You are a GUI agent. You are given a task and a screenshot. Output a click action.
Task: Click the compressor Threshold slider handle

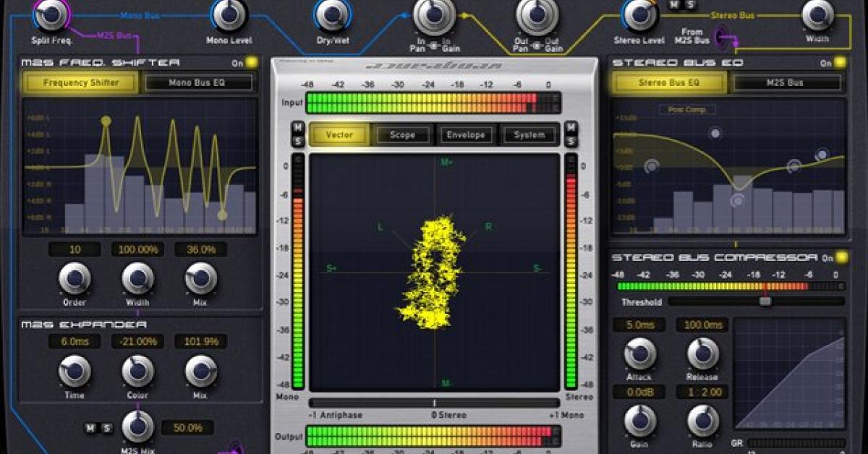point(765,301)
